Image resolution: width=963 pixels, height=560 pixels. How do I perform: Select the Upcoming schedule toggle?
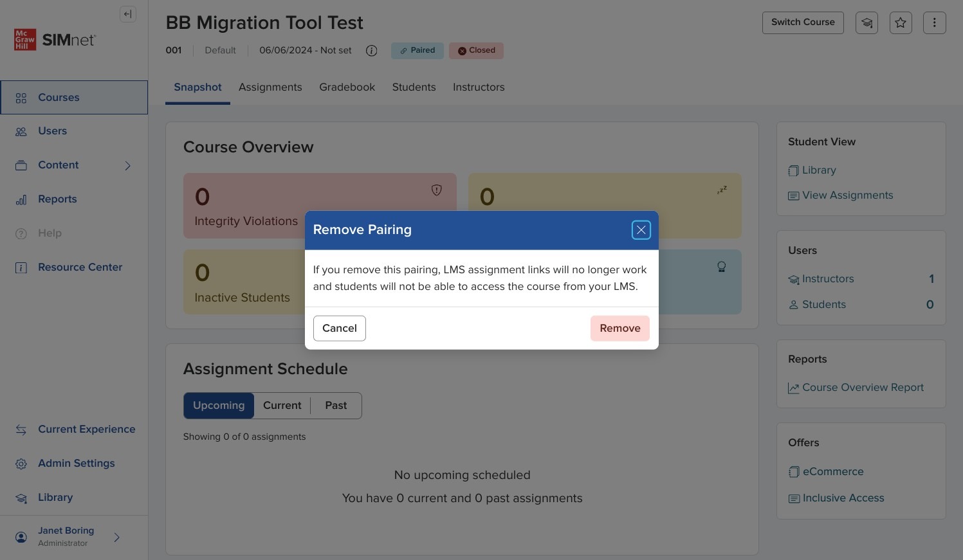[219, 406]
